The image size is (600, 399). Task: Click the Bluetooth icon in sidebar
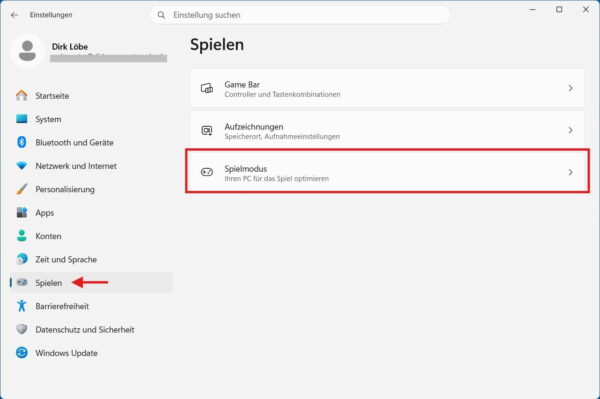[x=22, y=142]
